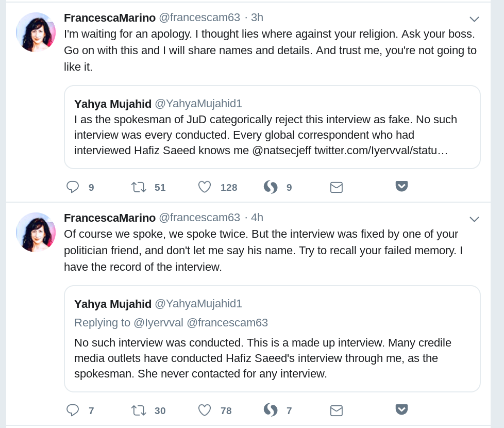Screen dimensions: 504x428
Task: Open the @Iyervval mention in reply line
Action: (158, 323)
